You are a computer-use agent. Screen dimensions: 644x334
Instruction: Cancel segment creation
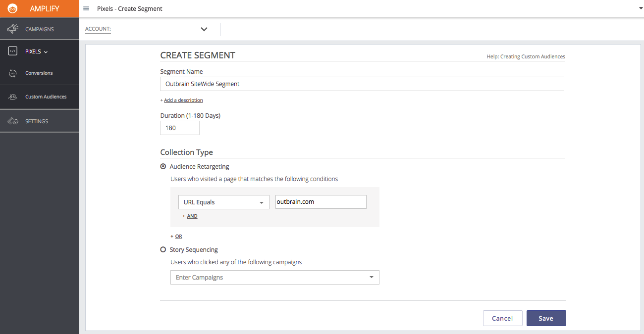502,318
